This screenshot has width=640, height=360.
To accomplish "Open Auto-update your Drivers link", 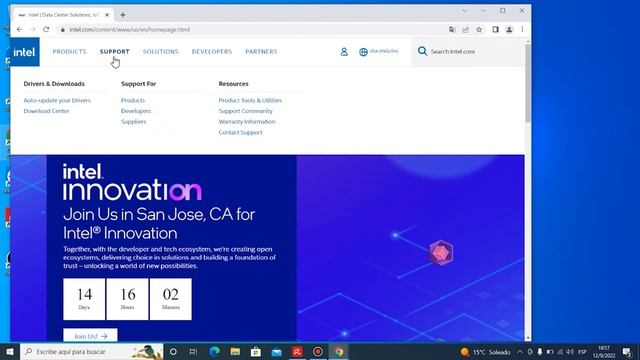I will [57, 100].
